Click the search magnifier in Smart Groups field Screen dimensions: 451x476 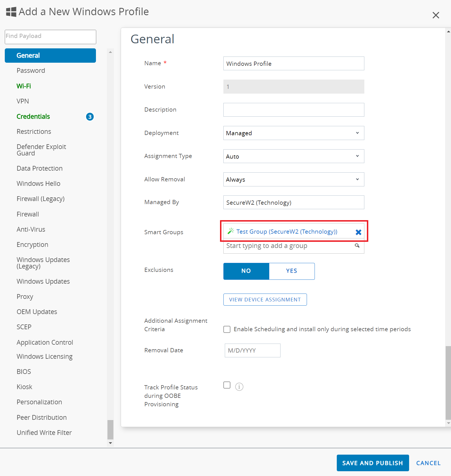tap(357, 246)
